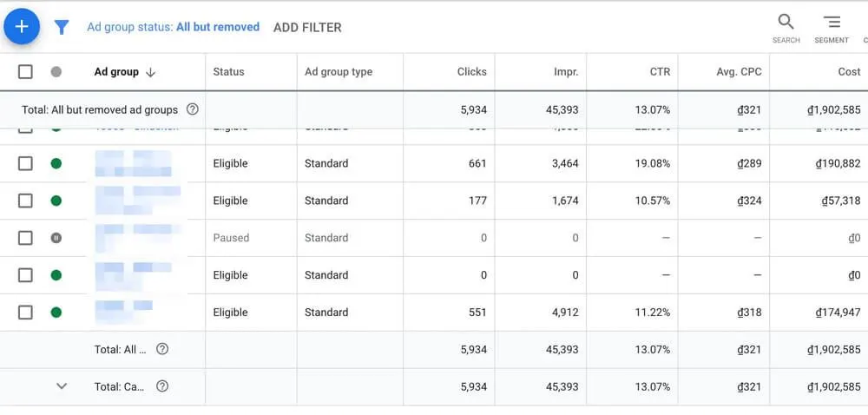
Task: Click the 1,674 impressions cell
Action: click(x=565, y=201)
